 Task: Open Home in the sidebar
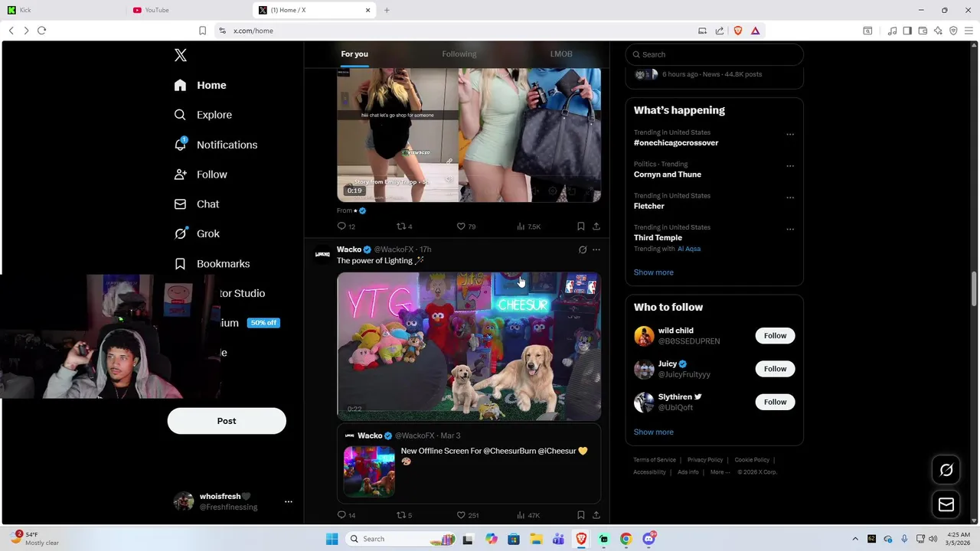click(200, 85)
